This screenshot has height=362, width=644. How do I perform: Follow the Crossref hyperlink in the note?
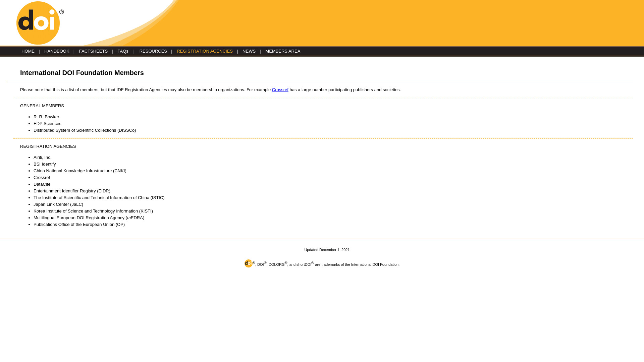[x=280, y=90]
